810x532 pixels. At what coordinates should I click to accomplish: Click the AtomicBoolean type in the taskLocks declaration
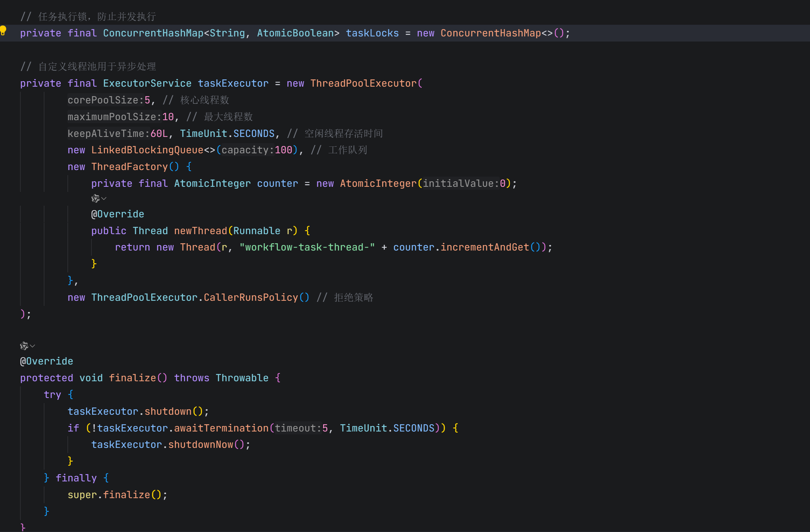point(295,33)
